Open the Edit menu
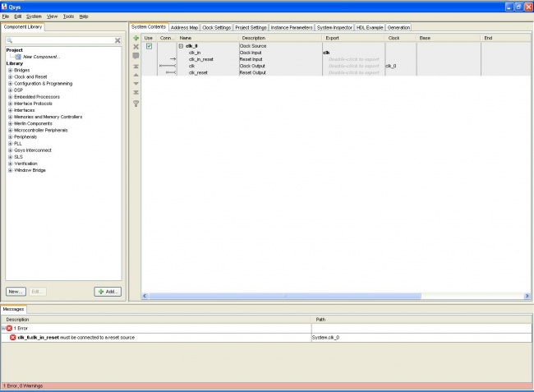 click(18, 16)
